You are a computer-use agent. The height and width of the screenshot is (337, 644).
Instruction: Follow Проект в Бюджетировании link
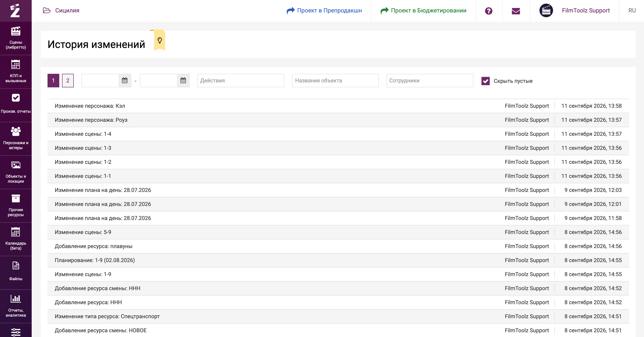(x=423, y=10)
